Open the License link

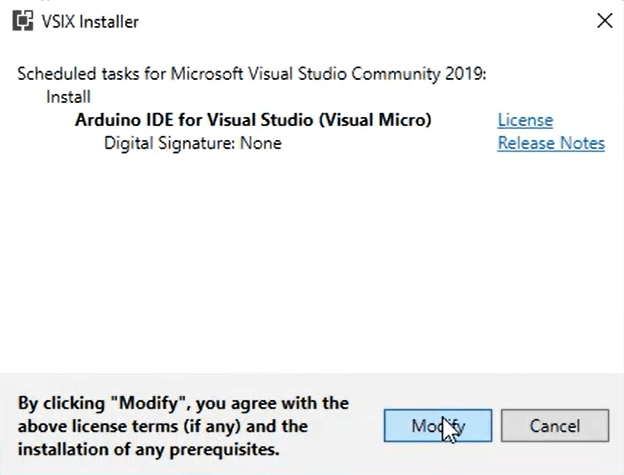(525, 120)
